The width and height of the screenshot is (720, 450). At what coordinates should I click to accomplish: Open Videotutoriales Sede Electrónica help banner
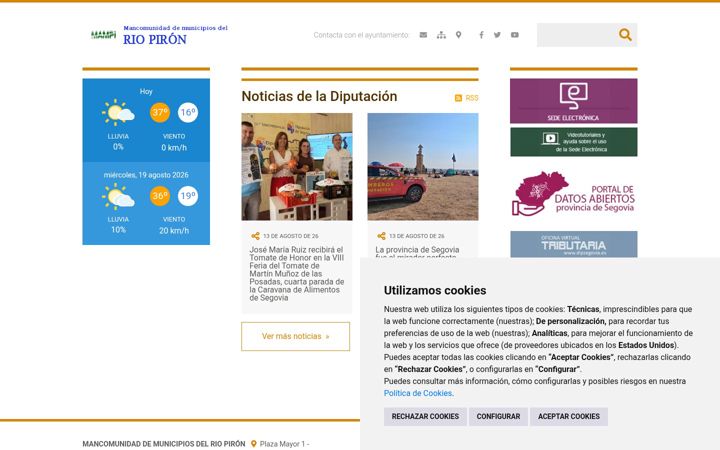574,142
